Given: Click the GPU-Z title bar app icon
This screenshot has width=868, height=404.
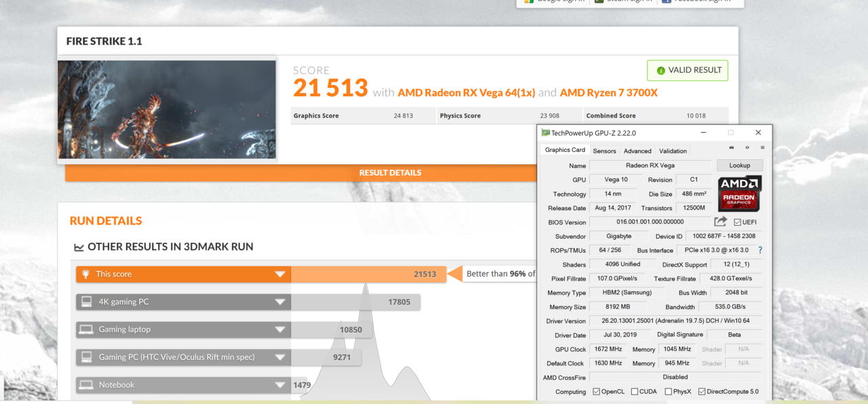Looking at the screenshot, I should (545, 133).
